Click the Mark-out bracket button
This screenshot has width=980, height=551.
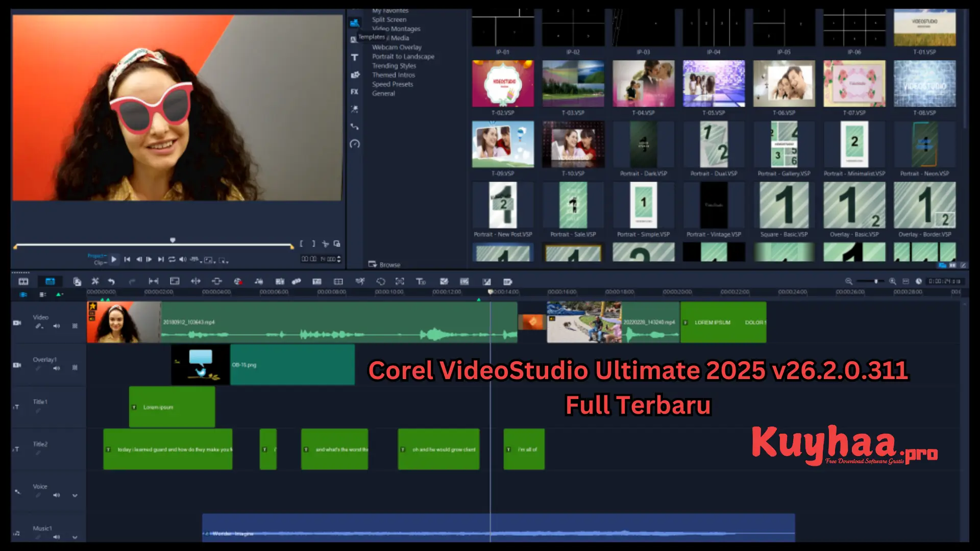[x=313, y=244]
